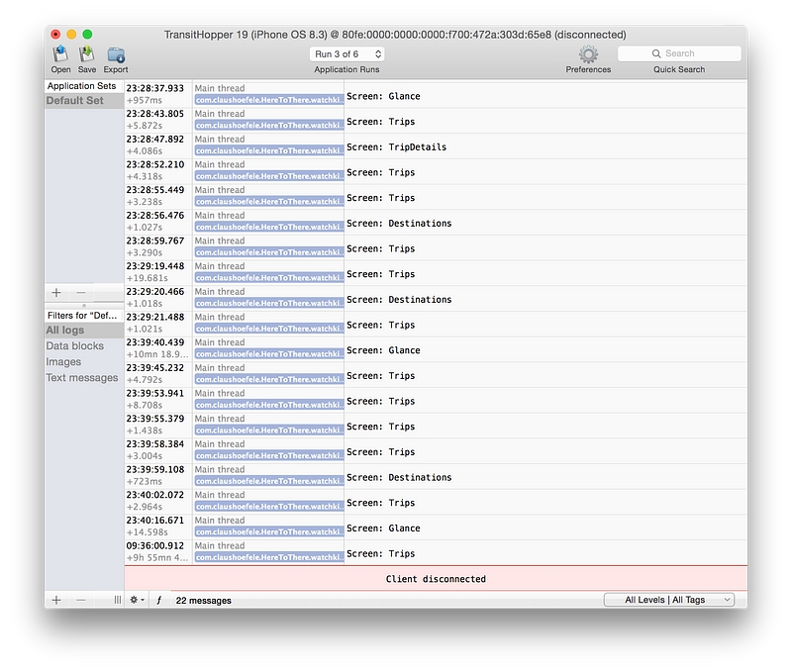Click the Open toolbar icon

(x=60, y=54)
